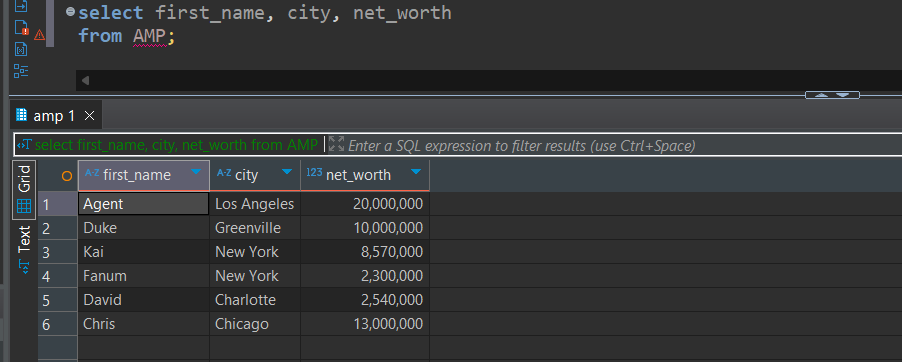Click the up arrow on the panel divider

[x=821, y=95]
